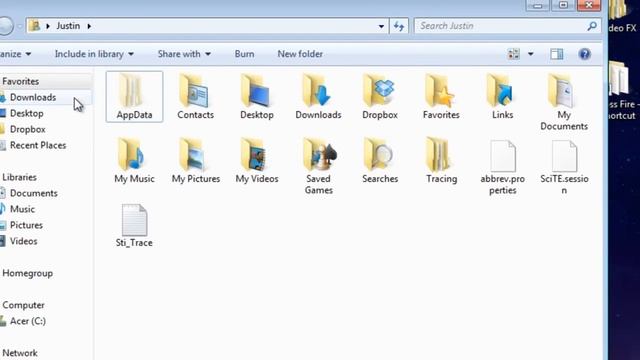640x360 pixels.
Task: Open the Favorites folder with star icon
Action: pos(441,97)
